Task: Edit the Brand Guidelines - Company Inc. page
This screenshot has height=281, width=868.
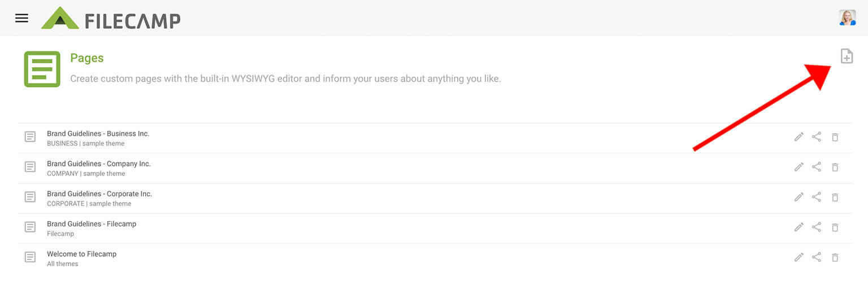Action: point(798,167)
